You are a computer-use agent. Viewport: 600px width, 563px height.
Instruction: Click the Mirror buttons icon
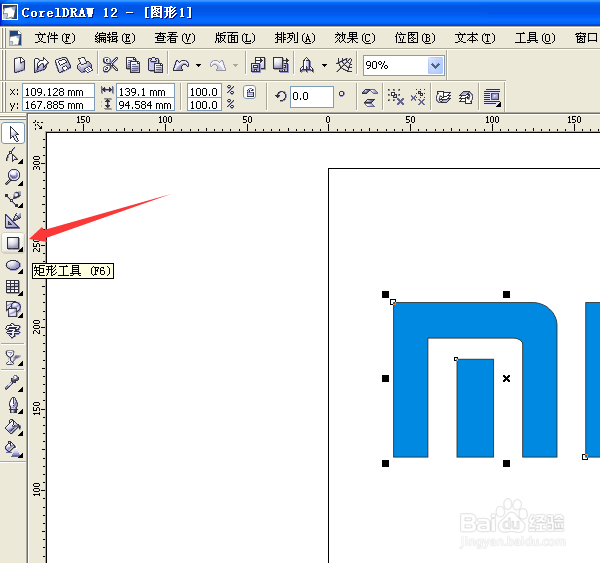[370, 97]
